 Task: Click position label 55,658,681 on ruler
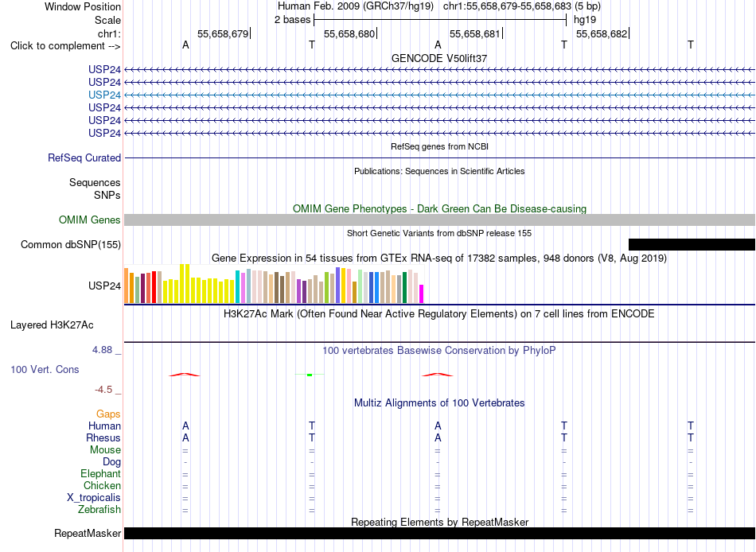click(x=475, y=33)
